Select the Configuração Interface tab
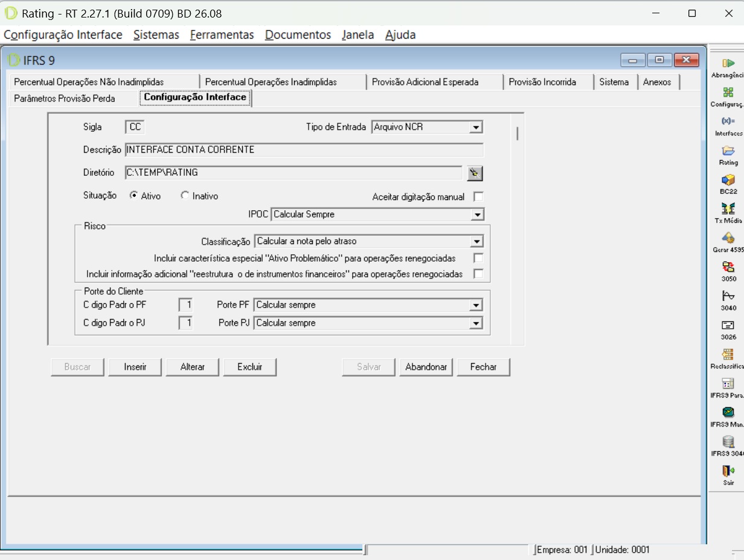The height and width of the screenshot is (560, 744). point(195,97)
